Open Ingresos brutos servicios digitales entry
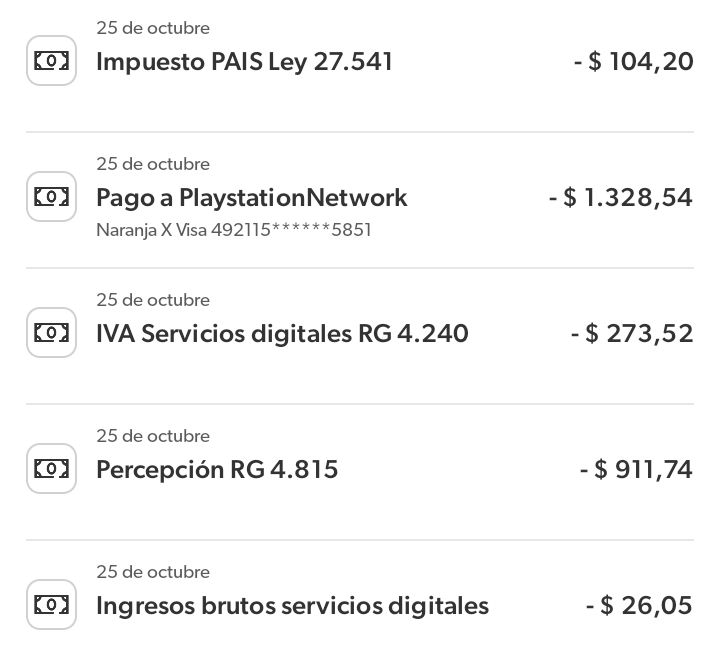719x653 pixels. (360, 597)
